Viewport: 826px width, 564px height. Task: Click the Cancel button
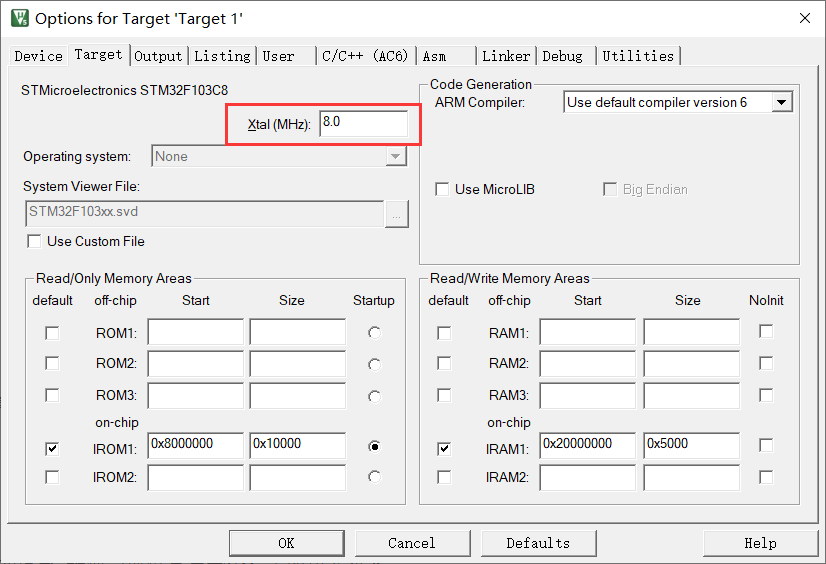pyautogui.click(x=412, y=543)
